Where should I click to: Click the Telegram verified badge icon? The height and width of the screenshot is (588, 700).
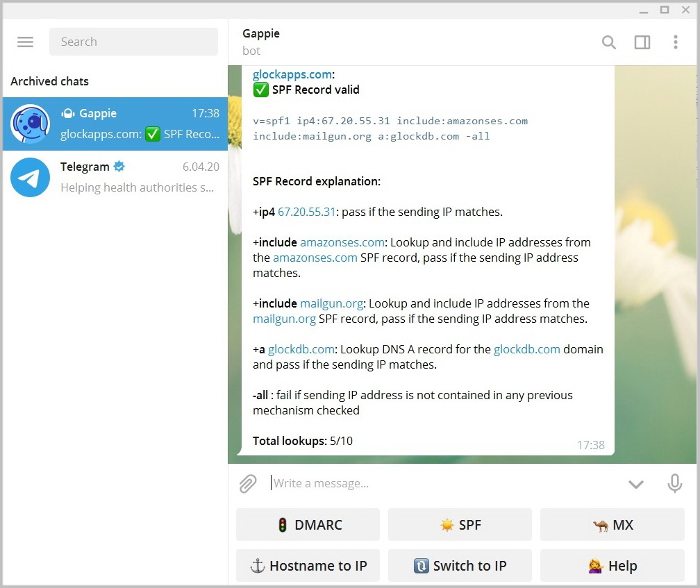tap(119, 166)
